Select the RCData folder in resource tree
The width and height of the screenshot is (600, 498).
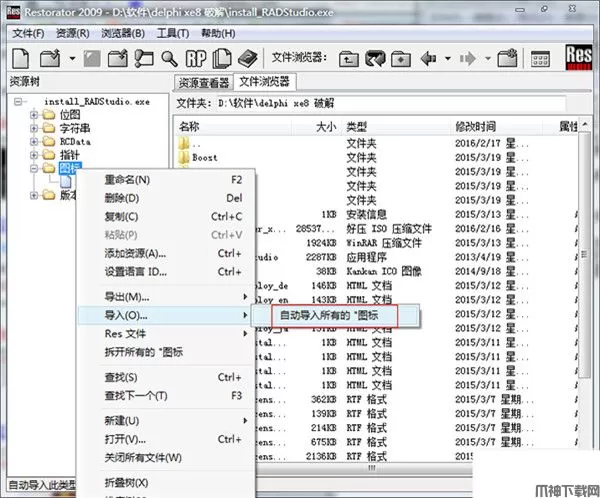[x=73, y=142]
